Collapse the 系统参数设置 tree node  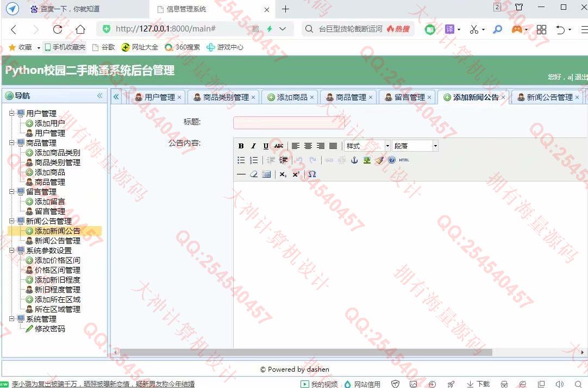[x=11, y=250]
